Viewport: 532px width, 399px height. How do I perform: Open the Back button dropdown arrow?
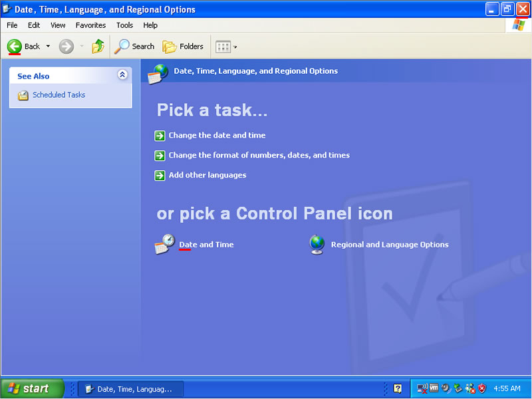click(49, 47)
